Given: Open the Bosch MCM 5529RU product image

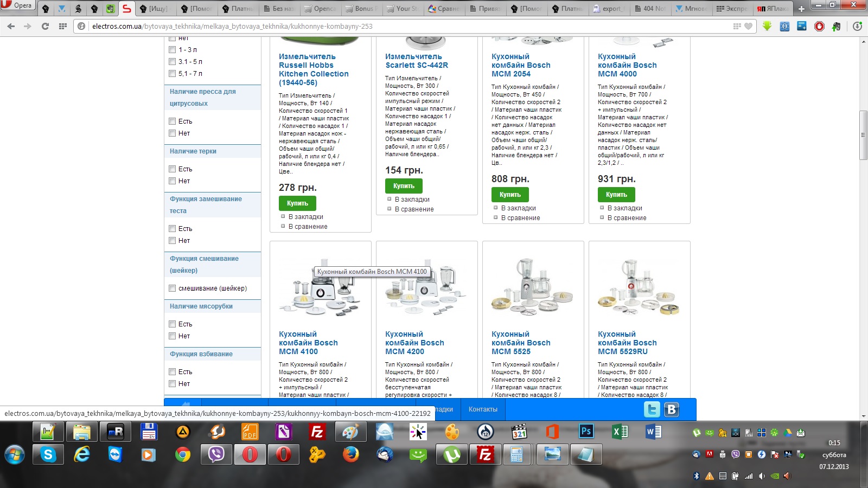Looking at the screenshot, I should click(x=639, y=287).
